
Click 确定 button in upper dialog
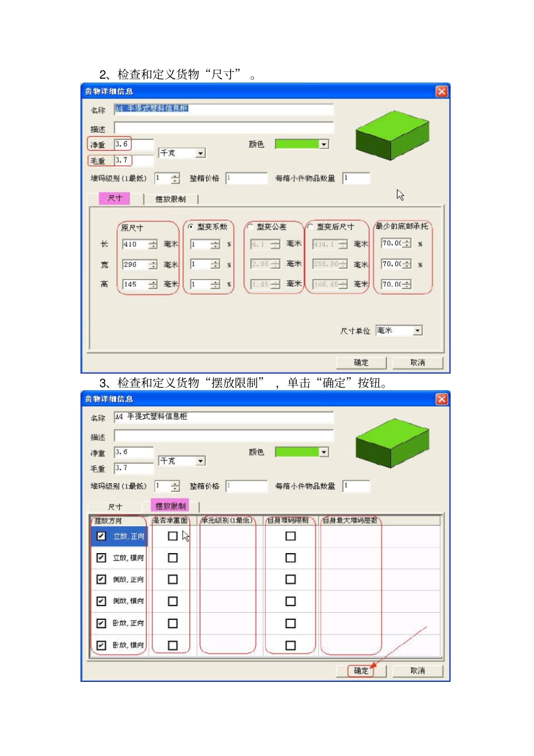click(361, 363)
